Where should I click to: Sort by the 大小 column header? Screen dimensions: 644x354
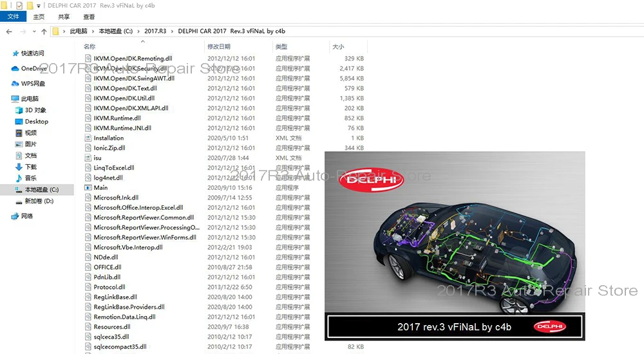[338, 47]
